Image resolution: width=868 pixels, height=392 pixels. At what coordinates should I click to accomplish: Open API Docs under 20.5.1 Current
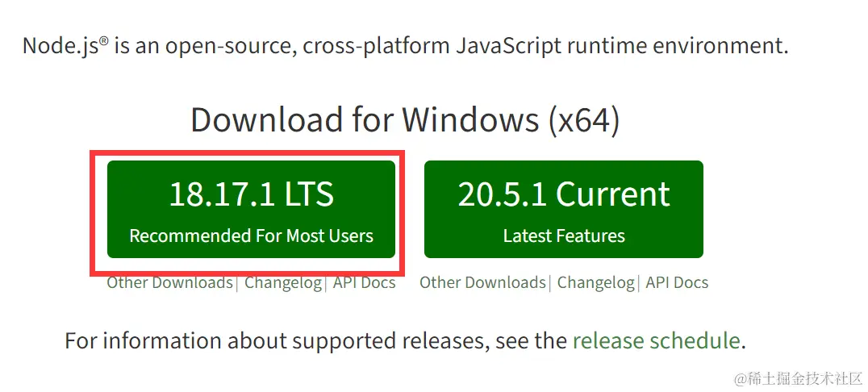coord(677,283)
